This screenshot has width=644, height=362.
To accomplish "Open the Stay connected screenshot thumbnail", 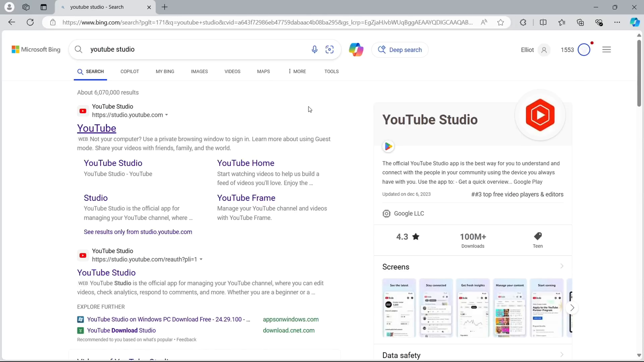I will 436,308.
